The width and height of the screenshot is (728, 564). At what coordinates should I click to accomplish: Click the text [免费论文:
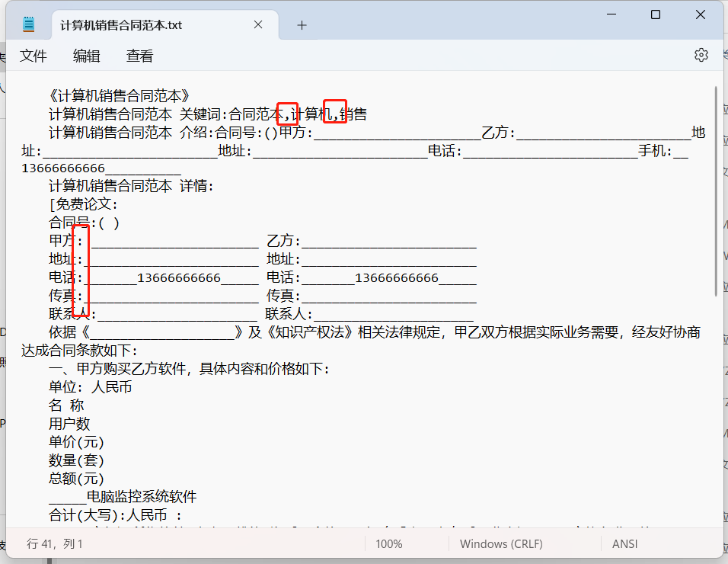point(83,204)
